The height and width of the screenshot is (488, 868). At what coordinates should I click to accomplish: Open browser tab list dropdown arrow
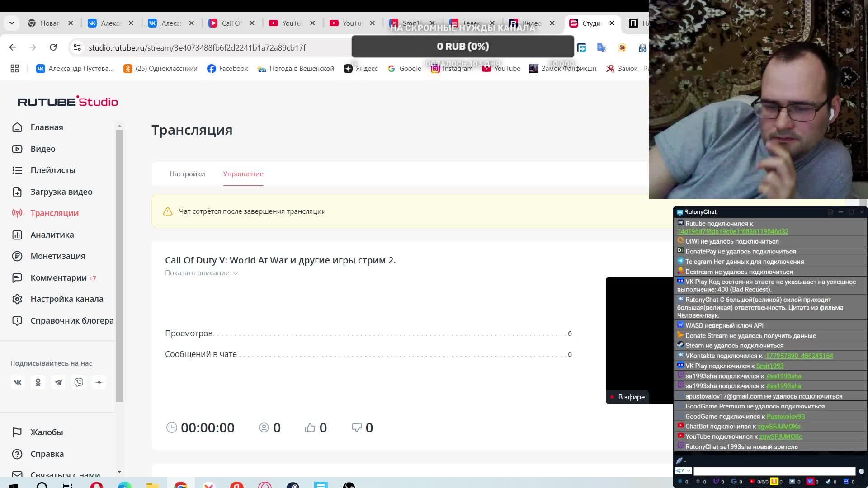pyautogui.click(x=12, y=23)
